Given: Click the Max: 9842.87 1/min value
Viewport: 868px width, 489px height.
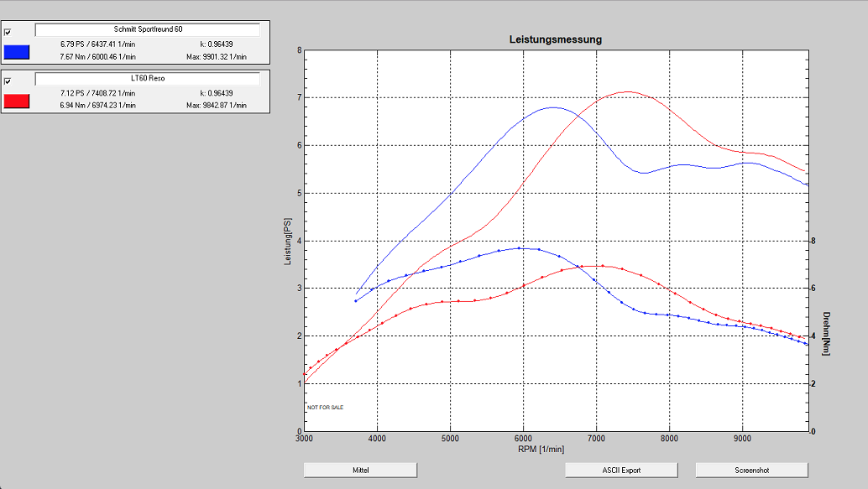Looking at the screenshot, I should 216,106.
